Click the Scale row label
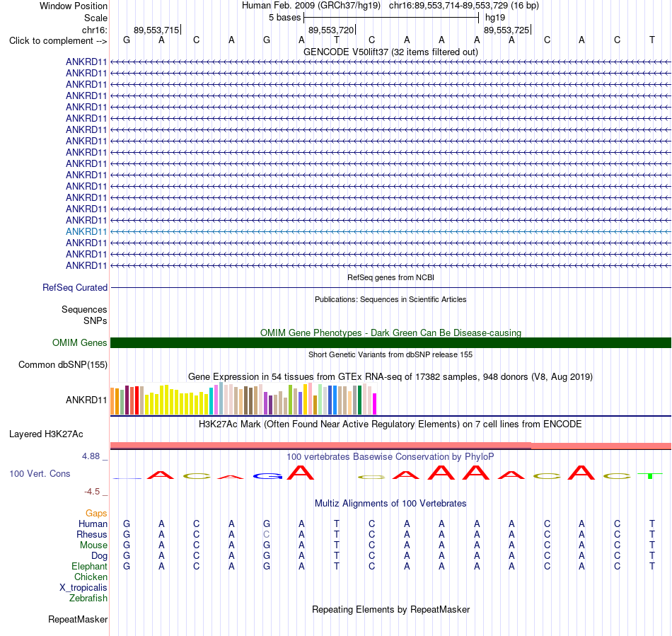This screenshot has height=636, width=672. click(95, 18)
